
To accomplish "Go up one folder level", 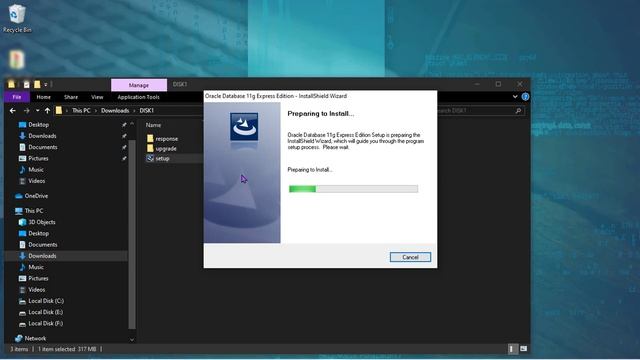I will (x=47, y=111).
